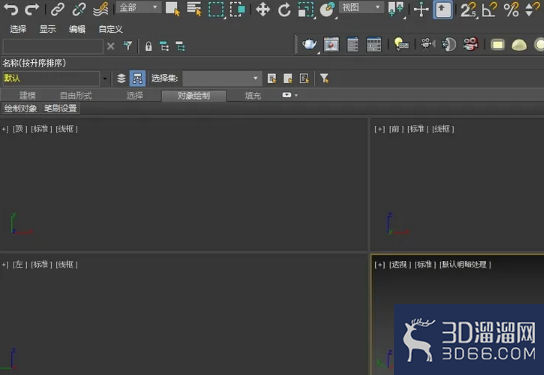This screenshot has height=375, width=544.
Task: Open the 选择 menu in scene explorer
Action: (18, 29)
